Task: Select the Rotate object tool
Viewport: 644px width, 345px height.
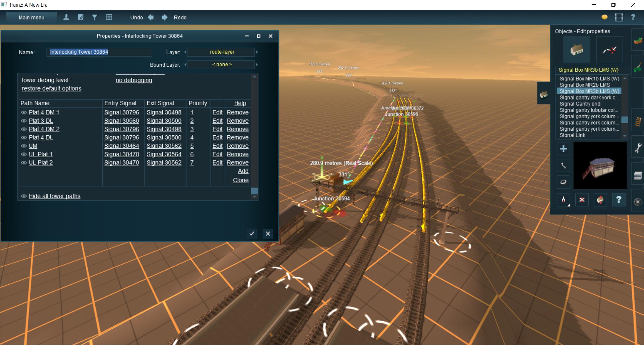Action: click(x=563, y=182)
